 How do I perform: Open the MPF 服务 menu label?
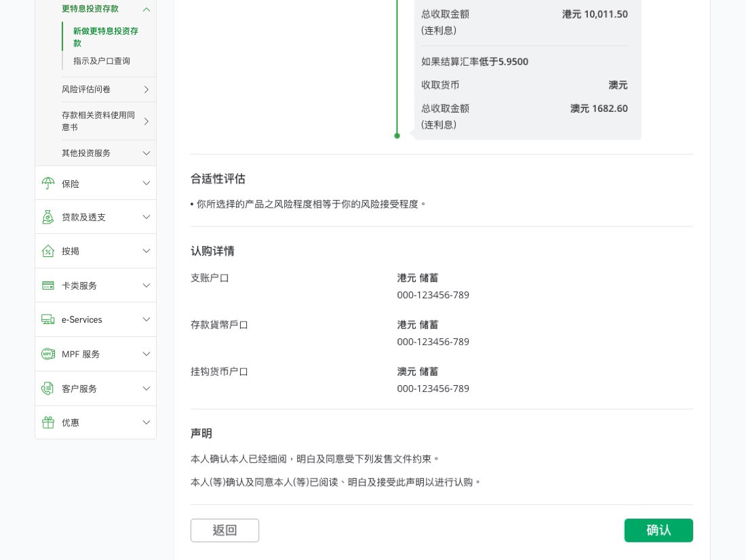[81, 355]
